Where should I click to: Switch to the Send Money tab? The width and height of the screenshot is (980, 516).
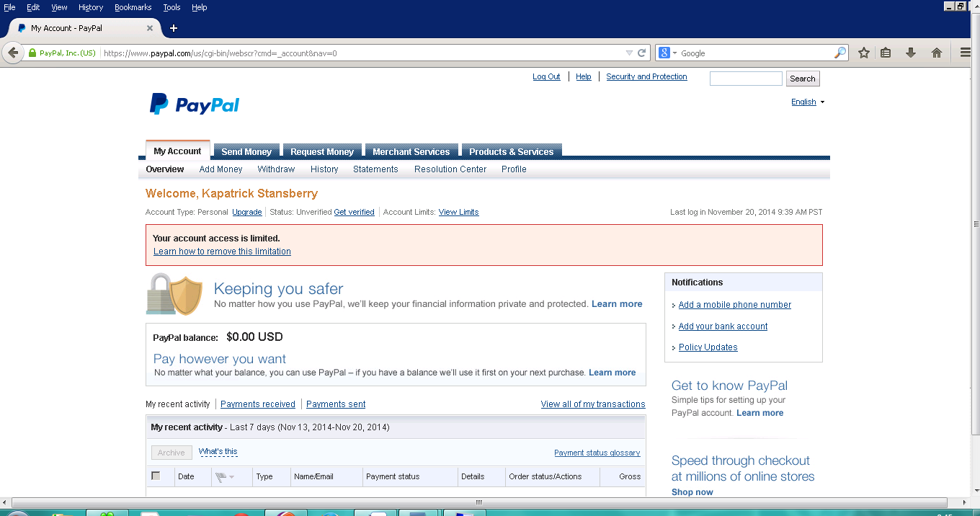coord(246,151)
